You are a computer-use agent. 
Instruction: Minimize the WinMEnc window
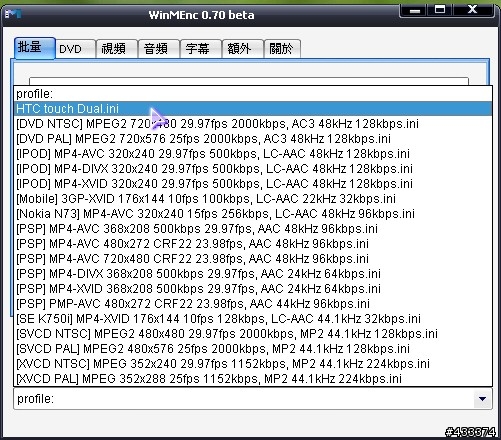point(415,10)
